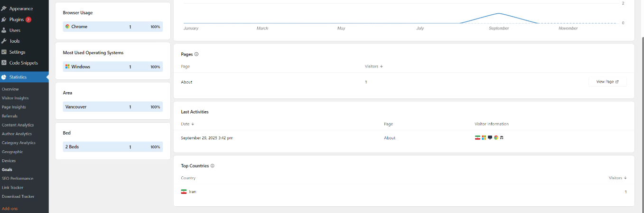This screenshot has height=213, width=644.
Task: Click the Iran flag in Visitor Information
Action: (477, 138)
